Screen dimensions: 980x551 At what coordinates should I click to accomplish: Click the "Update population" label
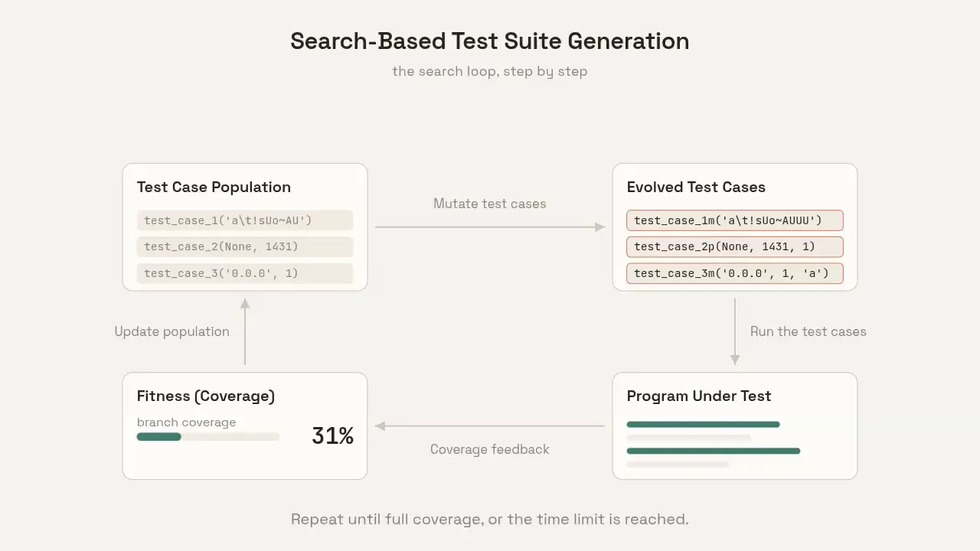pos(172,331)
